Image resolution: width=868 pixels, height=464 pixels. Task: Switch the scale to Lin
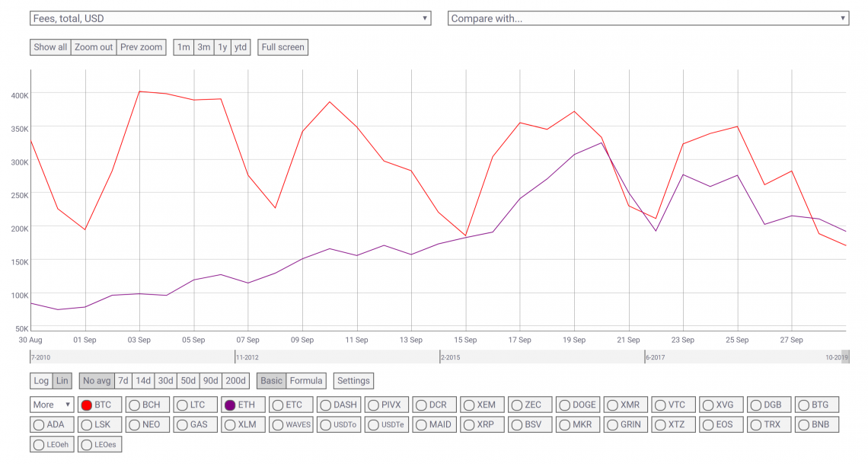pos(62,380)
